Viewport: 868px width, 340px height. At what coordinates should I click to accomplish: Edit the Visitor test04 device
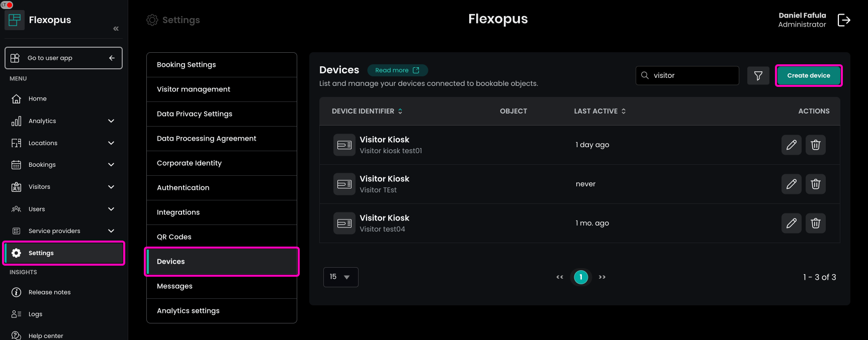click(791, 223)
